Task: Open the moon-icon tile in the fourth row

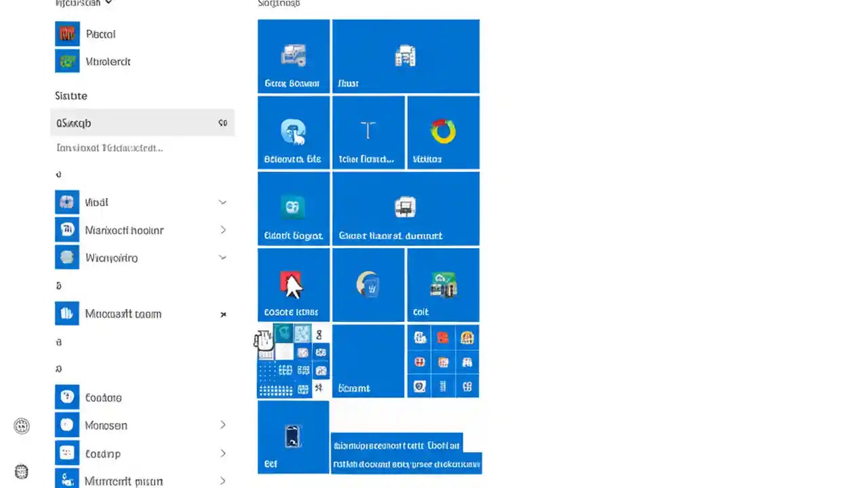Action: tap(368, 285)
